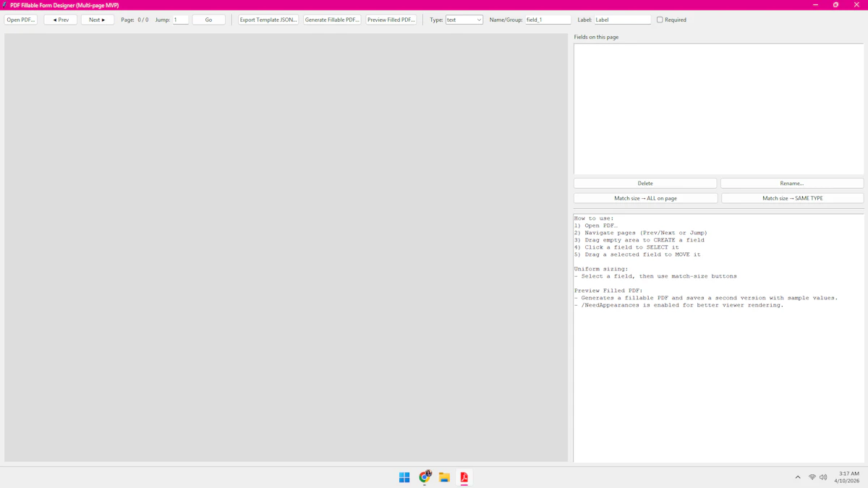Click Match size → ALL on page
This screenshot has height=488, width=868.
click(644, 197)
